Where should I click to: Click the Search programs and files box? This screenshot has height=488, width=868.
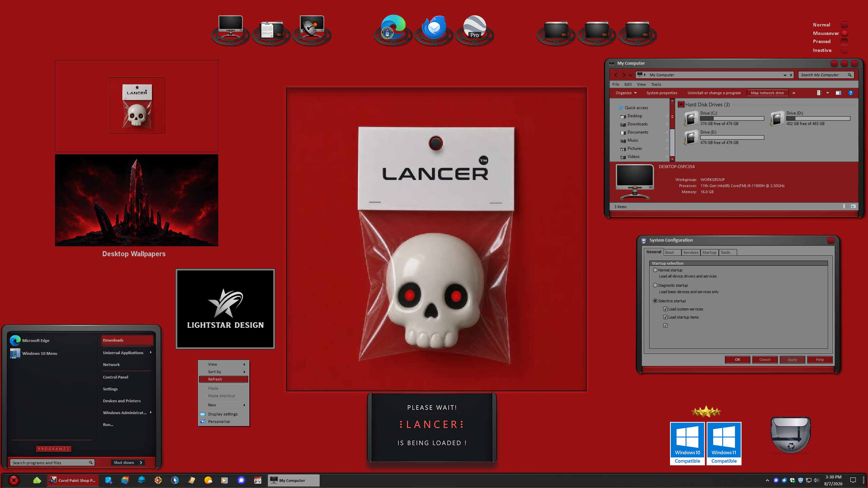(x=52, y=463)
